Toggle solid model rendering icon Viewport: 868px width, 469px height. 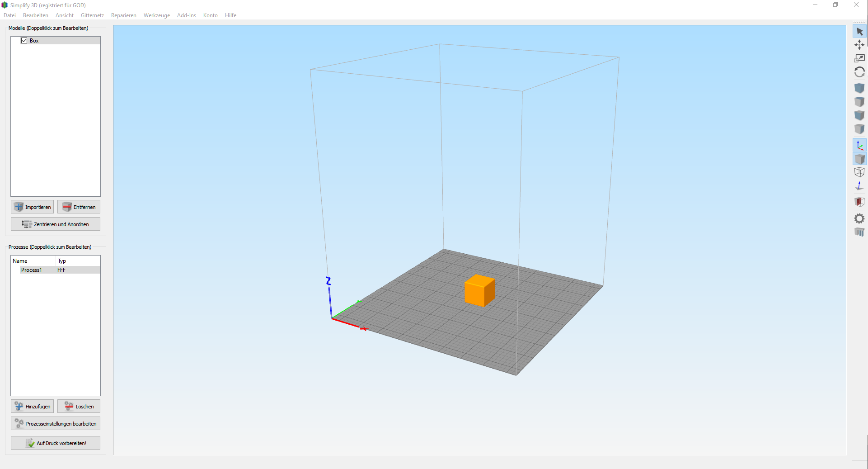point(859,159)
